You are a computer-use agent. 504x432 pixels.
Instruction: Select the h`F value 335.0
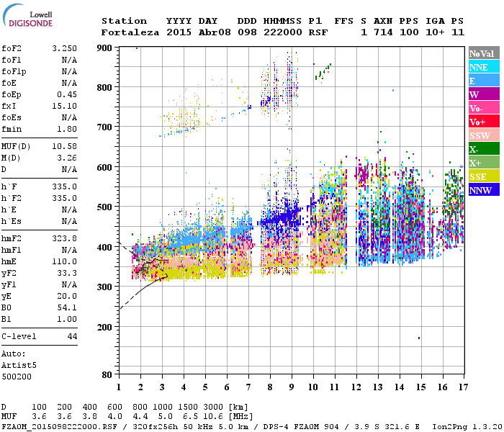(65, 186)
